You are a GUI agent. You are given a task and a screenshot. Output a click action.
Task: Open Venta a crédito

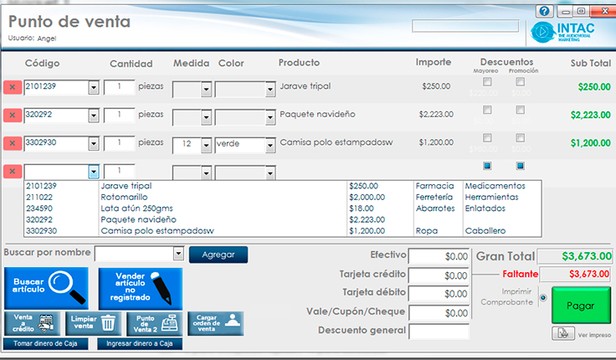point(32,323)
